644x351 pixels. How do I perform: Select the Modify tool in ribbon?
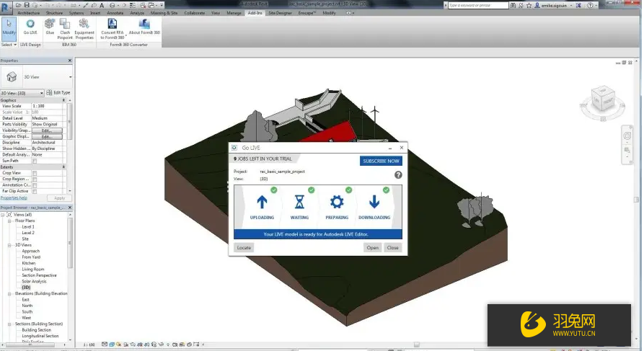click(x=9, y=27)
